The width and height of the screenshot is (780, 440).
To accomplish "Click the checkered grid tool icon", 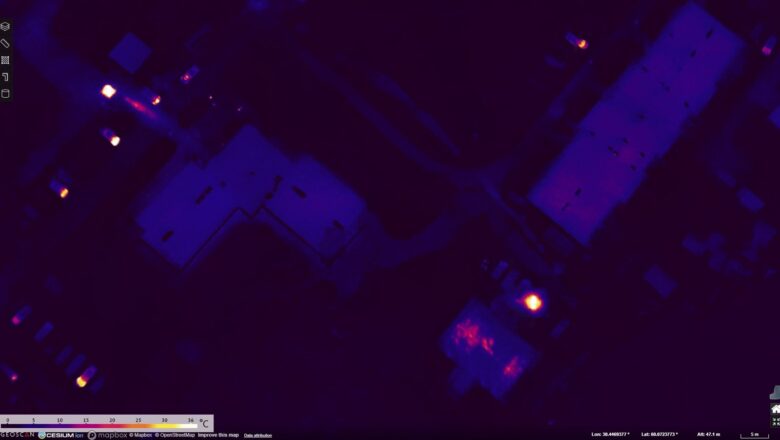I will coord(5,60).
